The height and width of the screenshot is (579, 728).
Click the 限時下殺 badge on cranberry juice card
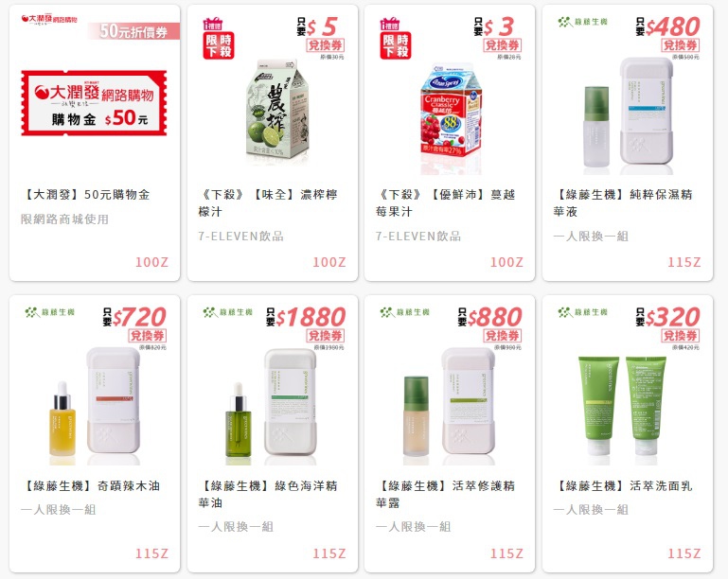click(x=396, y=39)
